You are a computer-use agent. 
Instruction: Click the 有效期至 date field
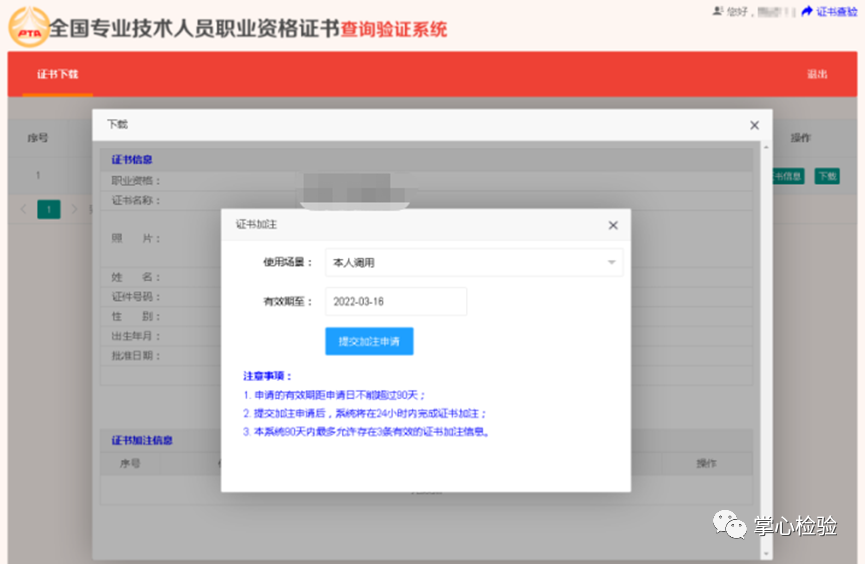(x=395, y=301)
